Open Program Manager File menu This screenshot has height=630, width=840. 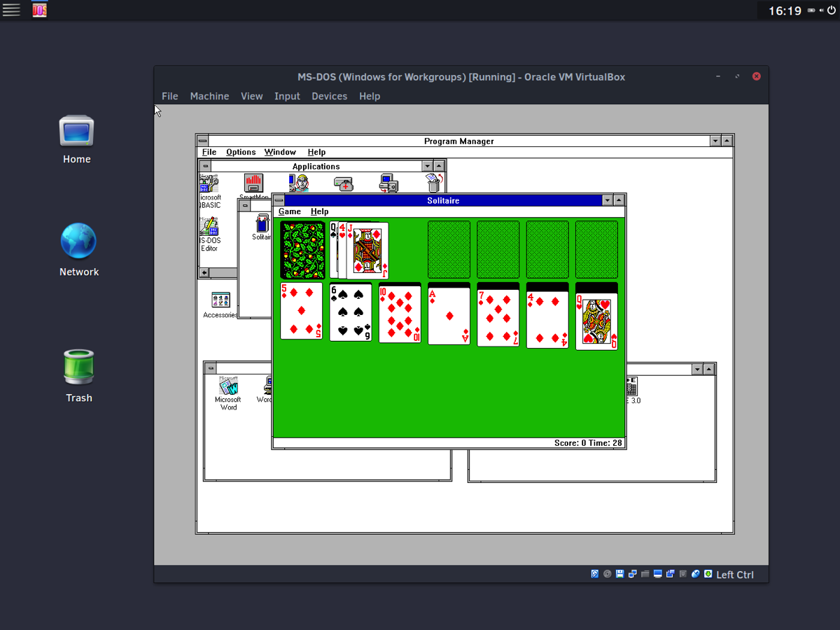coord(209,152)
